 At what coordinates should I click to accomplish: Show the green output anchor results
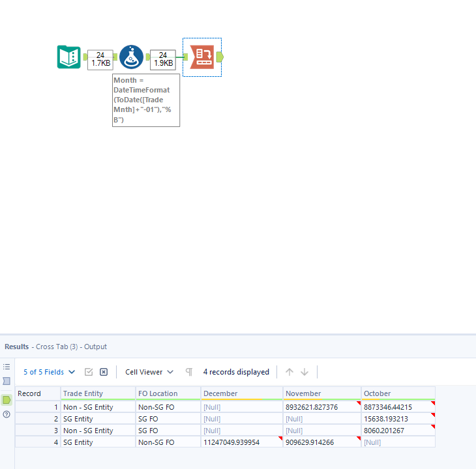pos(7,400)
